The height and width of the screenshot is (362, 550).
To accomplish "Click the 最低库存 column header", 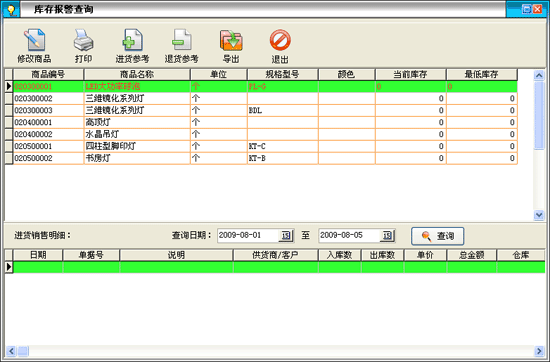I will pyautogui.click(x=482, y=74).
